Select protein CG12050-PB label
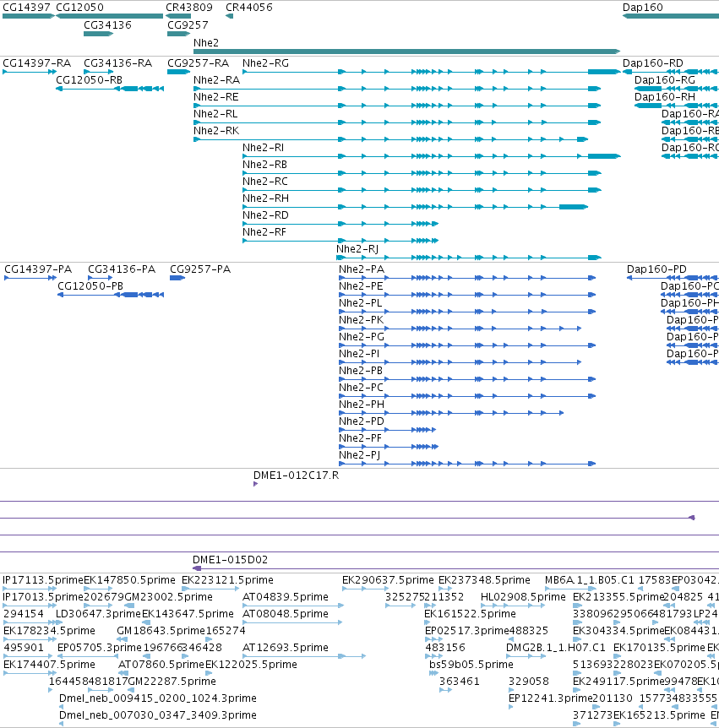719x728 pixels. [90, 286]
